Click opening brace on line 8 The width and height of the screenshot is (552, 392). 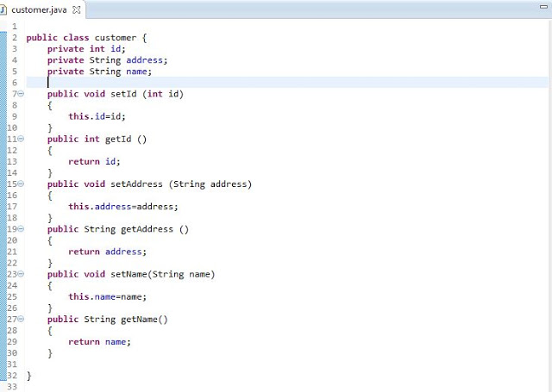tap(50, 105)
